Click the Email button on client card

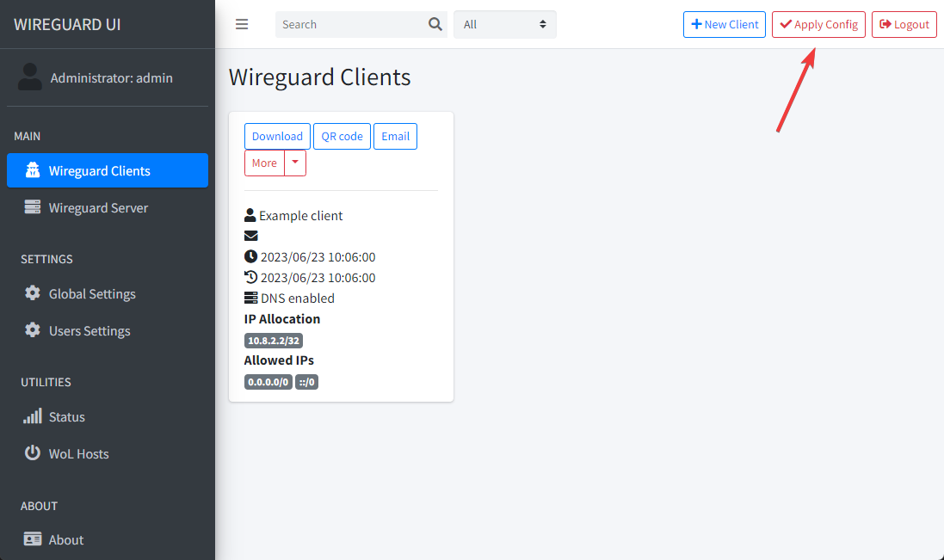396,136
